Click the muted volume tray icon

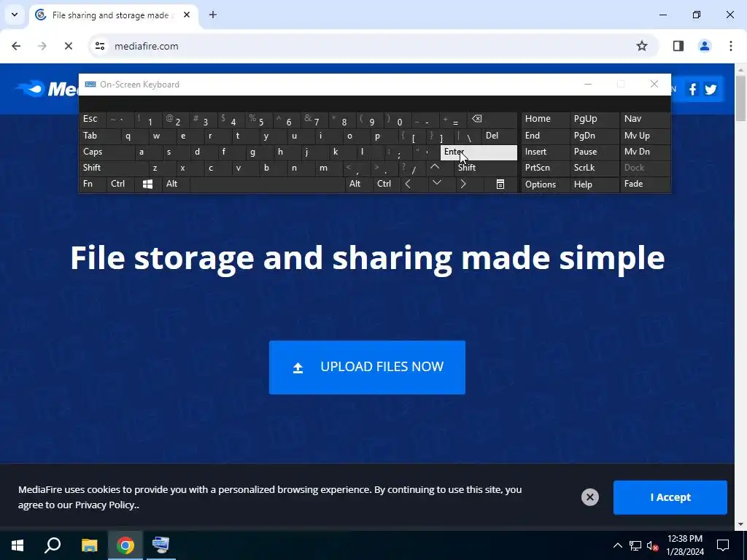coord(652,545)
